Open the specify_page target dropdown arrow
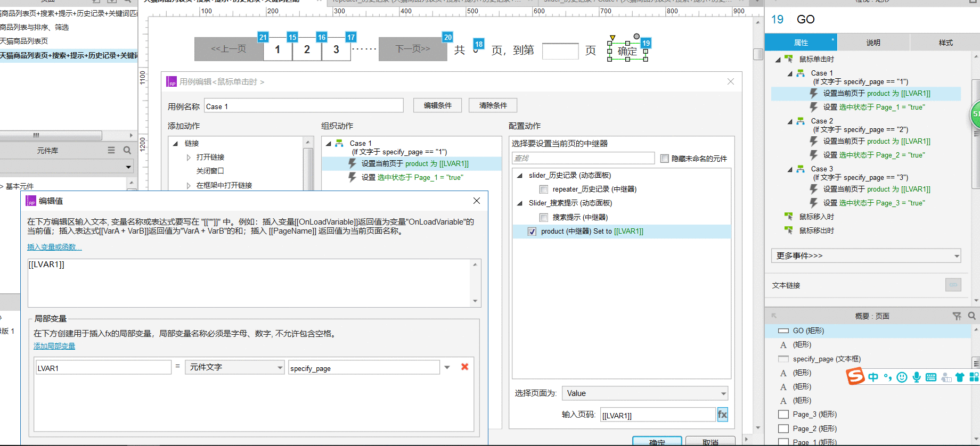The width and height of the screenshot is (980, 446). [x=447, y=367]
